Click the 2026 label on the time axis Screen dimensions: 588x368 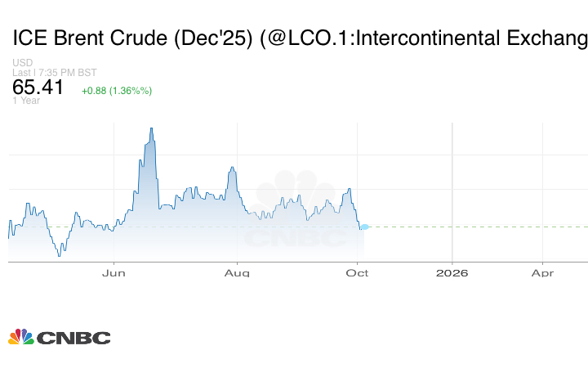click(452, 272)
